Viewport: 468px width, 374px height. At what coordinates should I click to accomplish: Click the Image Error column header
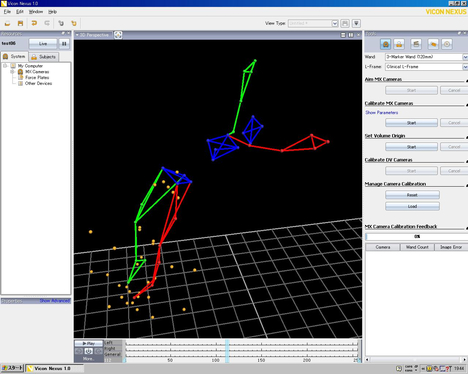[x=451, y=247]
